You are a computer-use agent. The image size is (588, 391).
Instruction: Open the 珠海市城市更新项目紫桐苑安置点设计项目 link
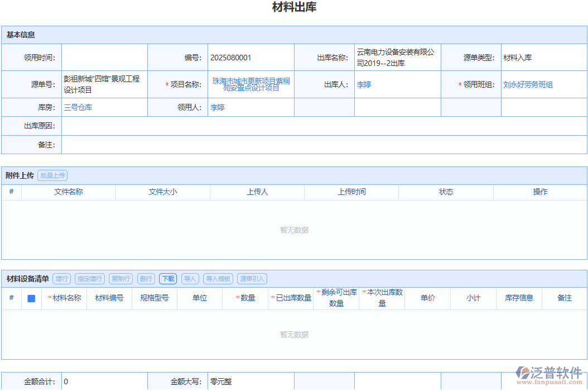click(250, 84)
